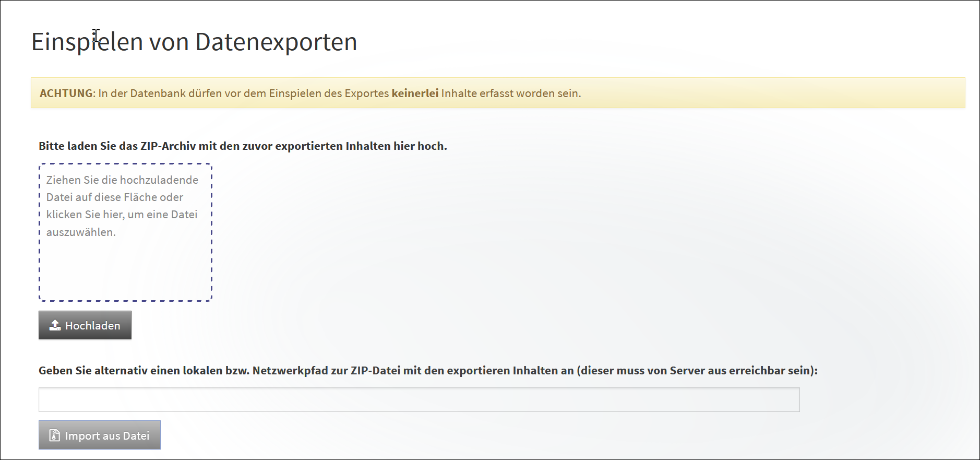This screenshot has height=460, width=980.
Task: Click the yellow ACHTUNG warning banner
Action: 731,93
